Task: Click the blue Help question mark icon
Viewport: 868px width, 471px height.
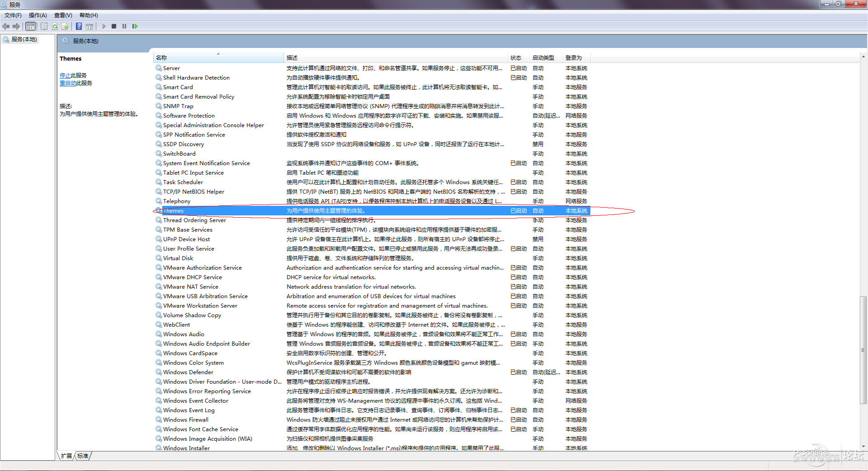Action: tap(79, 26)
